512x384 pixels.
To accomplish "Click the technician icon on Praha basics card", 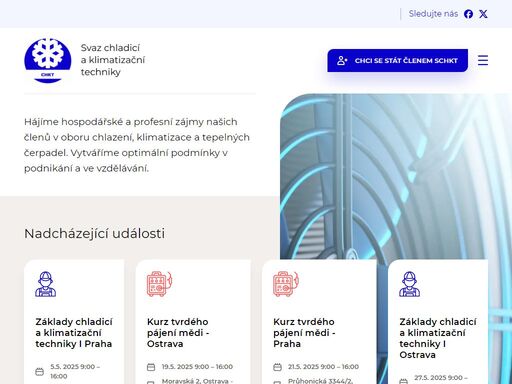I will 46,284.
